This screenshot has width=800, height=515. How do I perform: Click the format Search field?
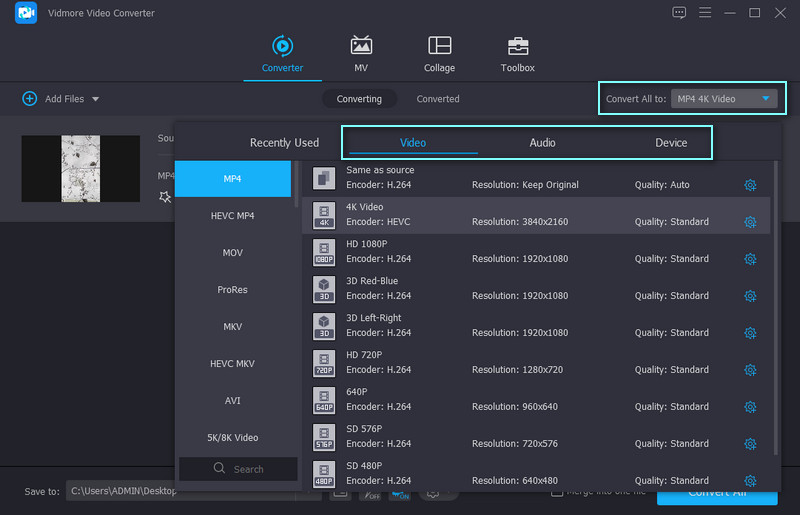(239, 469)
